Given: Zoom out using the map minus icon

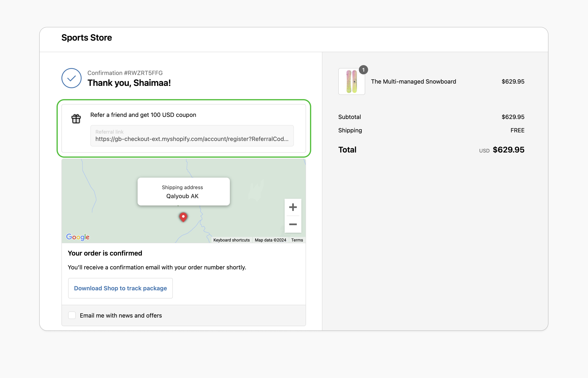Looking at the screenshot, I should coord(293,224).
